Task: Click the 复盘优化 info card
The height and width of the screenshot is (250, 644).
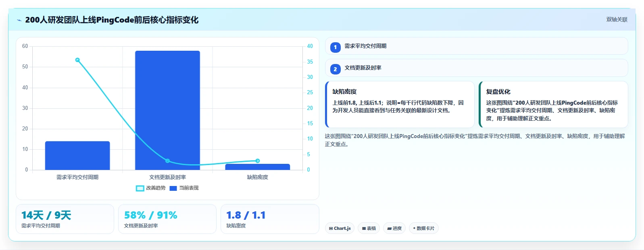Action: pyautogui.click(x=553, y=104)
